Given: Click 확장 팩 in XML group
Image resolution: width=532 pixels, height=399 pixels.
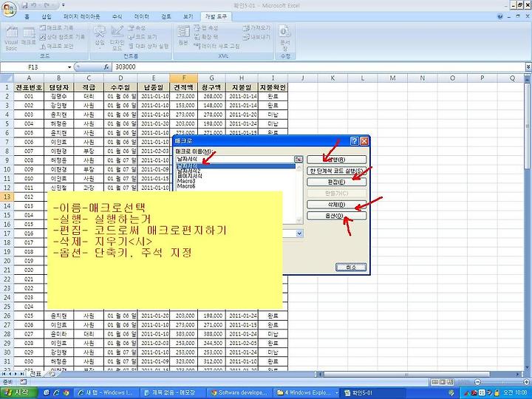Looking at the screenshot, I should 205,37.
